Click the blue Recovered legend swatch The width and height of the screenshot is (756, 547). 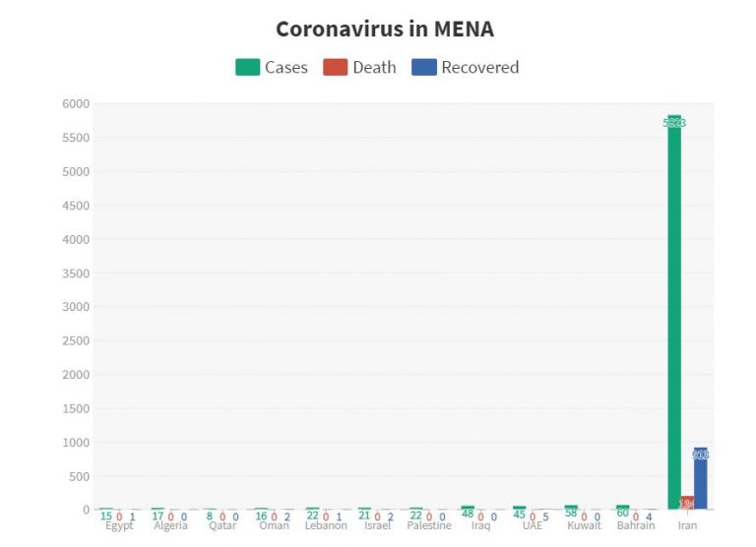(x=424, y=68)
